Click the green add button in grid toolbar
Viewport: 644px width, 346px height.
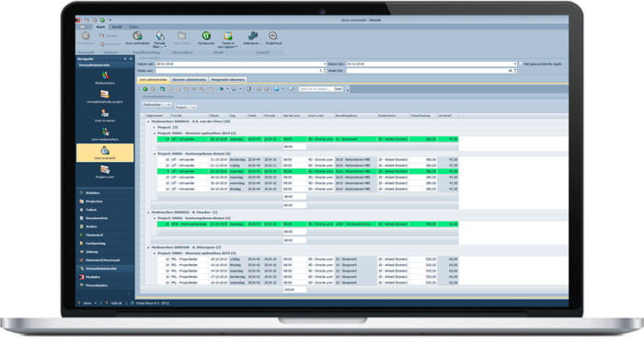click(x=145, y=88)
